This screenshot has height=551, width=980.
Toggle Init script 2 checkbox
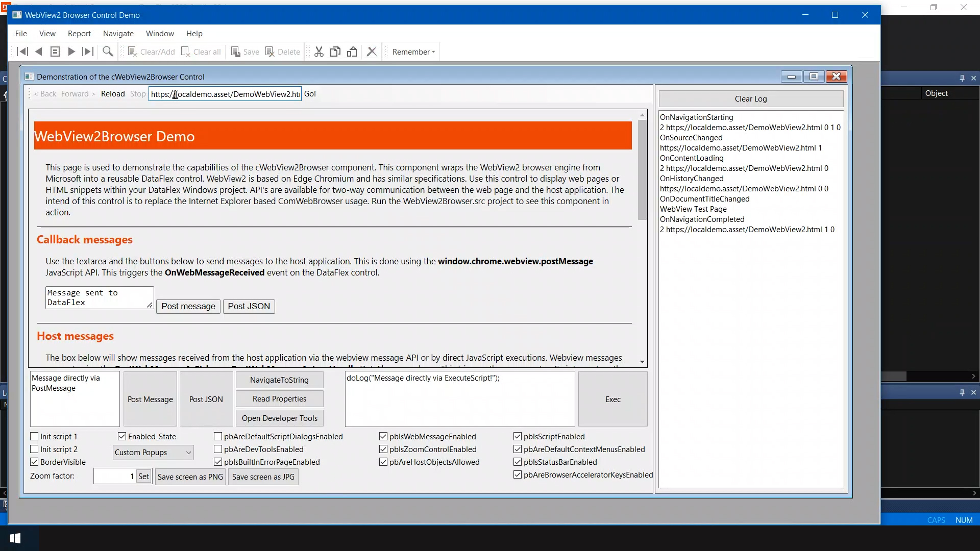coord(34,449)
